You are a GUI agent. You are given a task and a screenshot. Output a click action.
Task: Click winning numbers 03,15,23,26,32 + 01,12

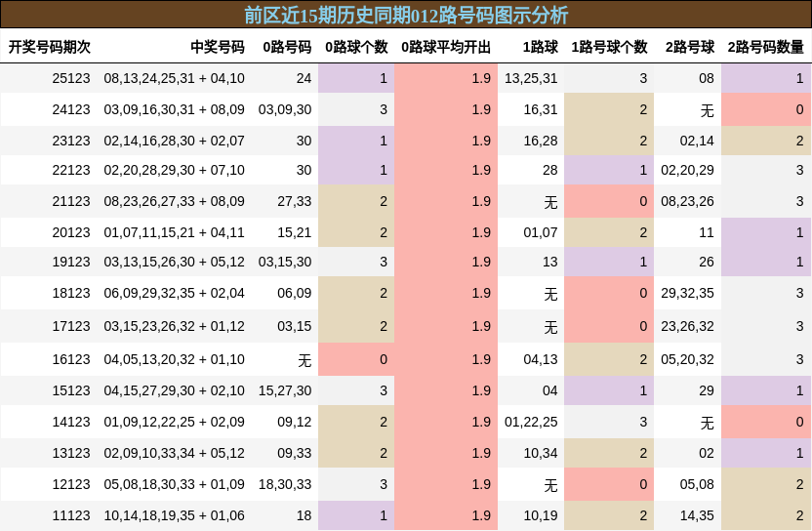click(174, 326)
